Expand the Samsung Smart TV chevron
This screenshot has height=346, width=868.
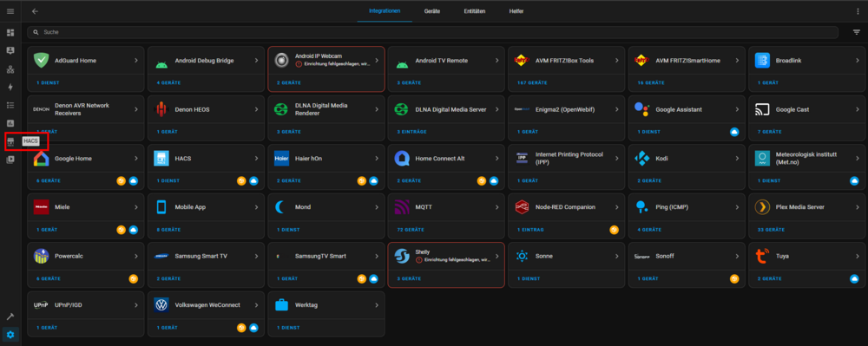point(256,257)
